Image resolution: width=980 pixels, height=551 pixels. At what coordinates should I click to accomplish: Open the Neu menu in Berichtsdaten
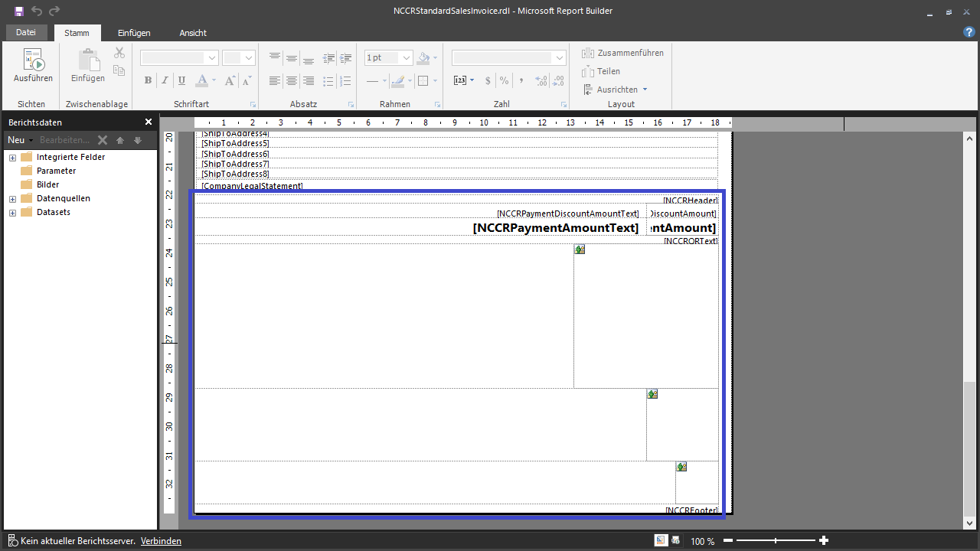point(18,140)
